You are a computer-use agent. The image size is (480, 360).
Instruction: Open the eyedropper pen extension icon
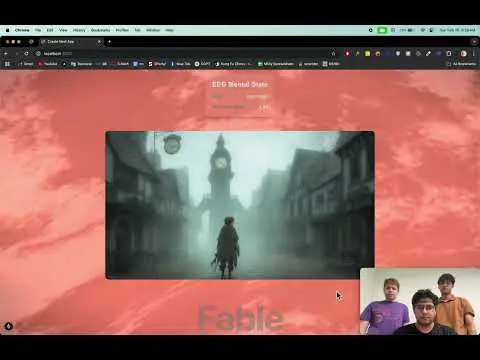(x=428, y=53)
